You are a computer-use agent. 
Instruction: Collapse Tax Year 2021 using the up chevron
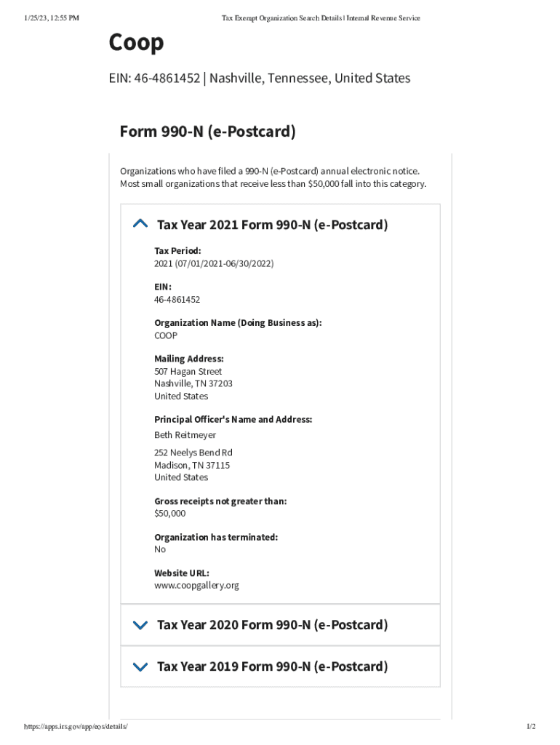(140, 224)
